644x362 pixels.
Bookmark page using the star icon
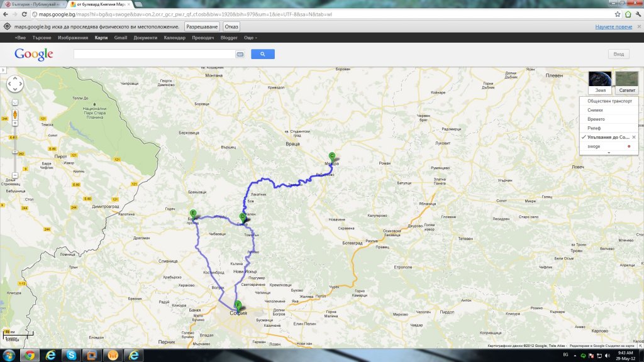pyautogui.click(x=618, y=14)
